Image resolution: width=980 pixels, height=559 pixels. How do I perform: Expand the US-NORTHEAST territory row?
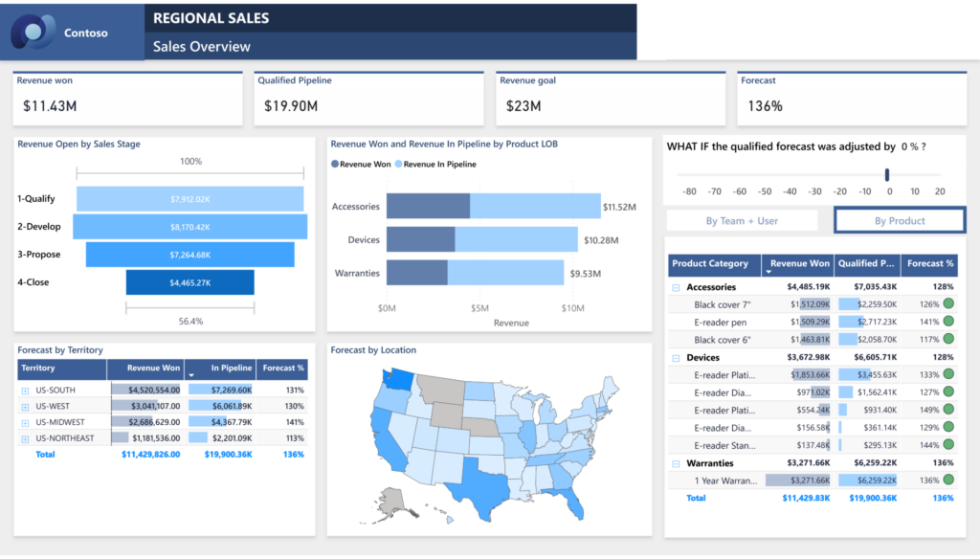coord(24,438)
